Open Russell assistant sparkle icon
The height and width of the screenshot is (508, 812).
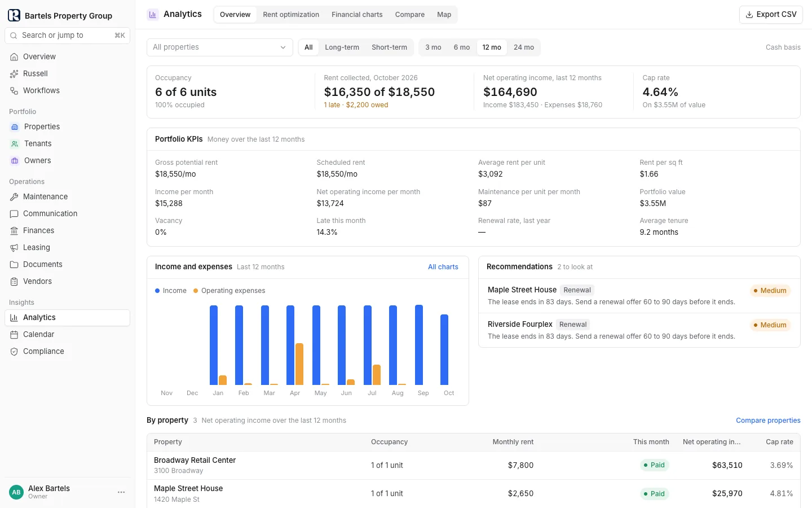click(14, 74)
